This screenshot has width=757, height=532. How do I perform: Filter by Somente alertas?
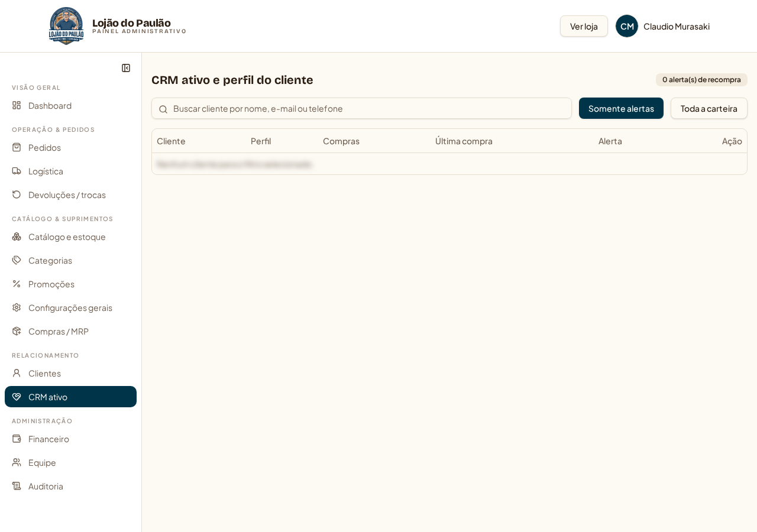[x=621, y=108]
